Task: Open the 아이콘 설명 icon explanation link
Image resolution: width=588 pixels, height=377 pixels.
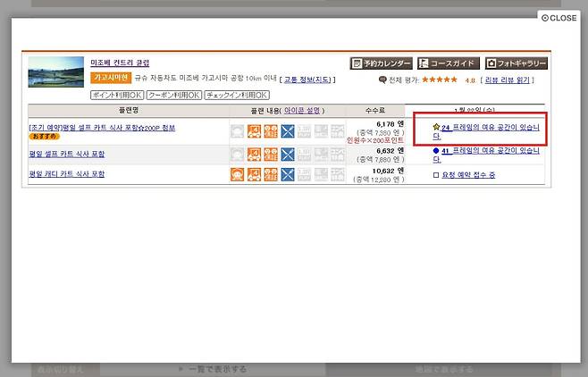Action: coord(302,110)
